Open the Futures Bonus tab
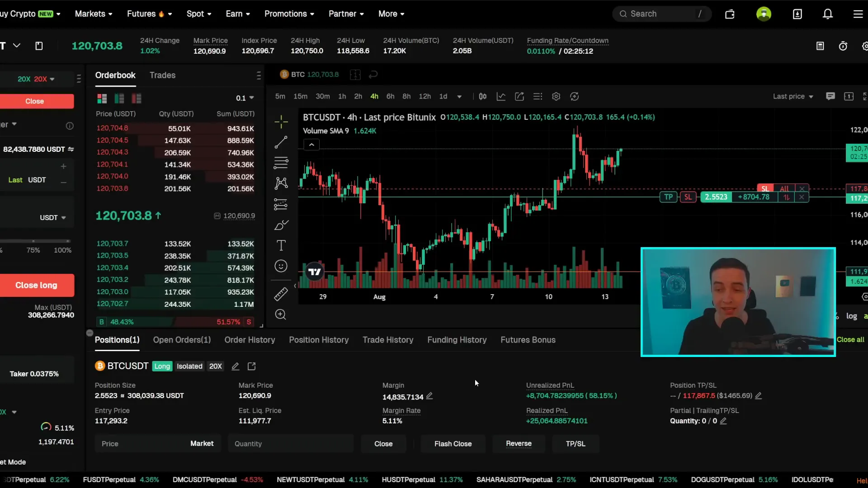Viewport: 868px width, 488px height. click(x=528, y=340)
